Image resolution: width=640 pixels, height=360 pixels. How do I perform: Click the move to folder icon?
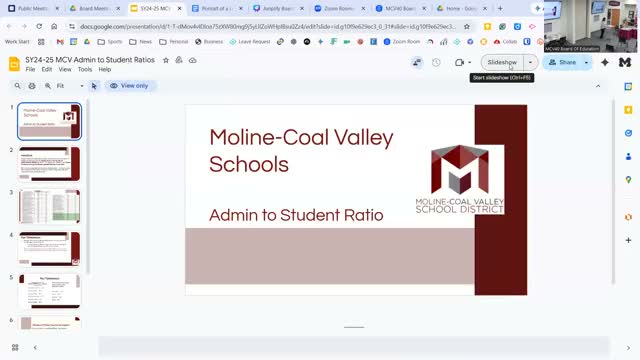point(179,60)
